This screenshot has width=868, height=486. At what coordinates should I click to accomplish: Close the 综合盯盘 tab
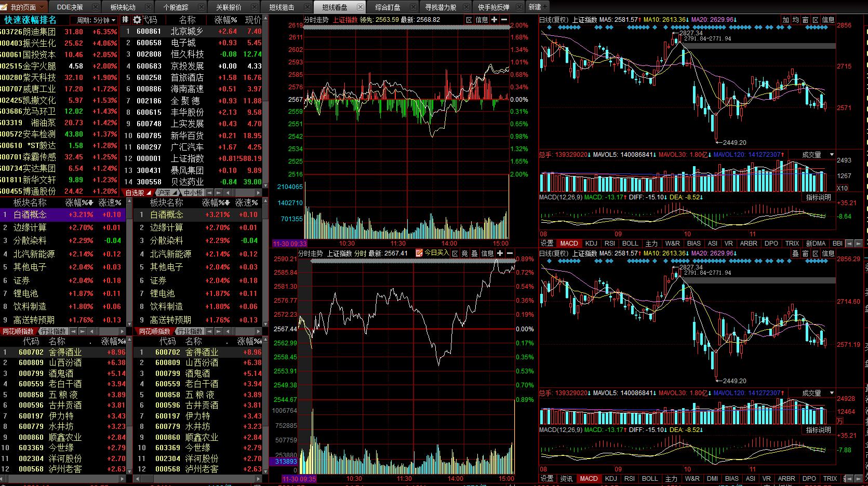click(413, 7)
